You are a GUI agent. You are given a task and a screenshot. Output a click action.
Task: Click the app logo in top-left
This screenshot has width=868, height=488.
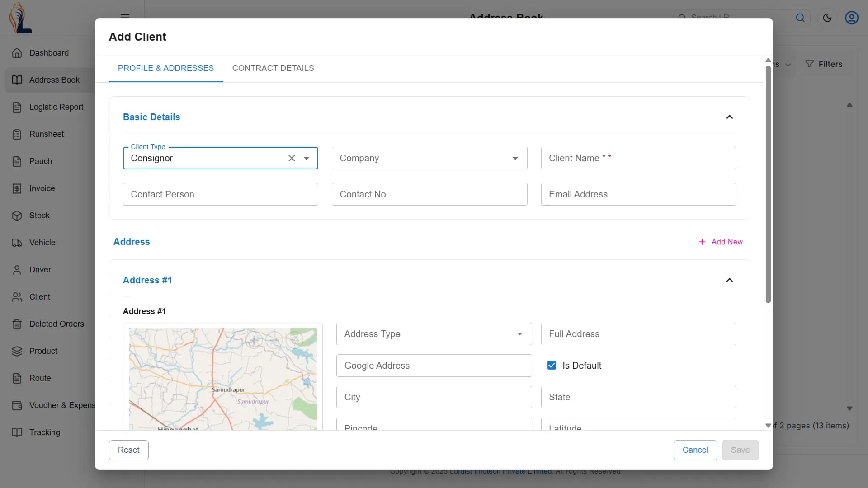coord(20,18)
